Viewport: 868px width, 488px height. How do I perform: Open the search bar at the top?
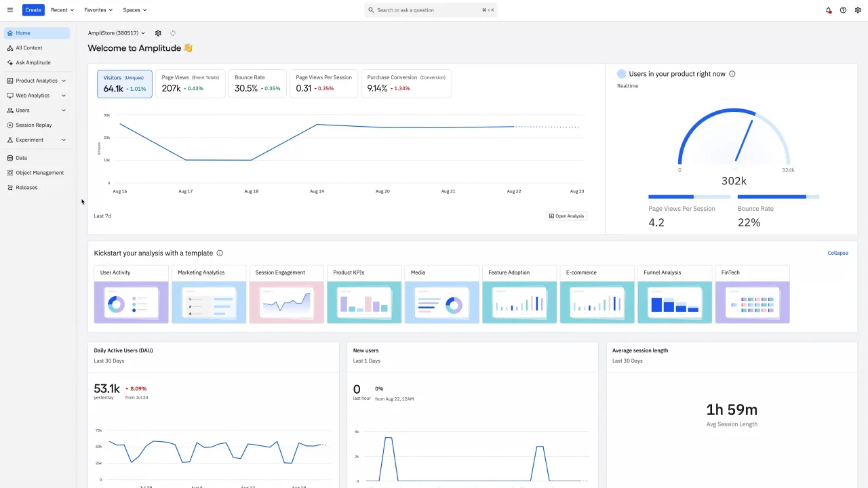431,9
